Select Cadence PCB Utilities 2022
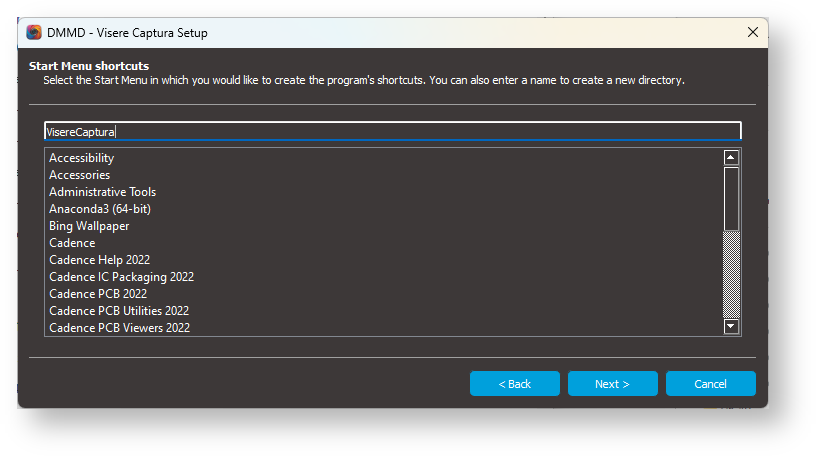The image size is (817, 457). [119, 311]
